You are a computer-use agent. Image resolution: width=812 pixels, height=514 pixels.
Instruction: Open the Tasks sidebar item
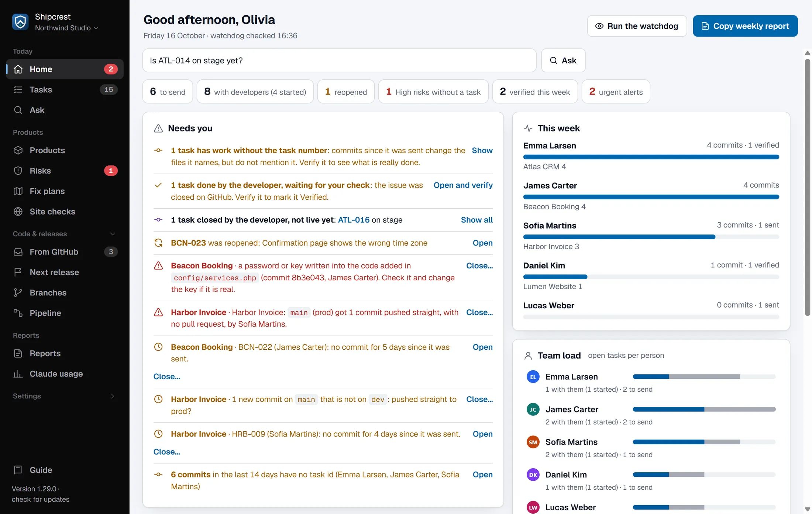point(65,90)
